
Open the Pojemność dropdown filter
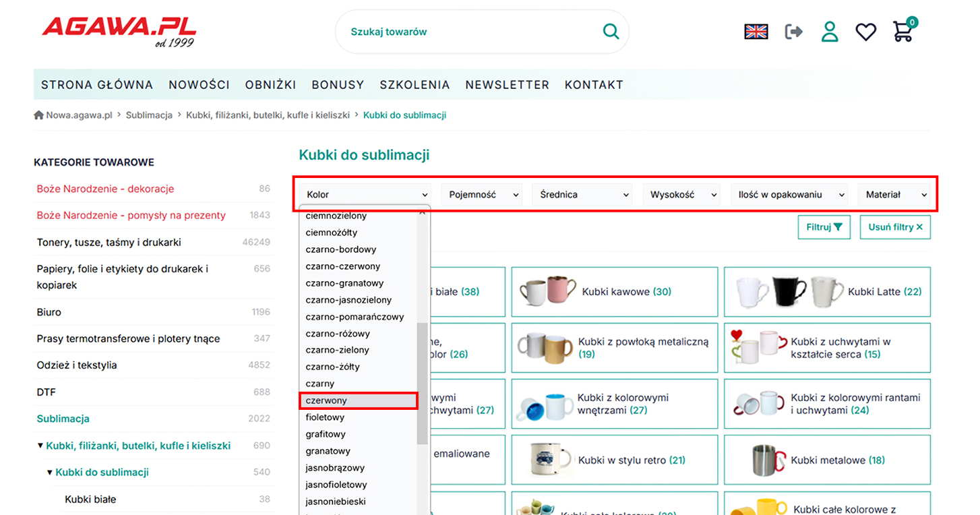click(481, 195)
